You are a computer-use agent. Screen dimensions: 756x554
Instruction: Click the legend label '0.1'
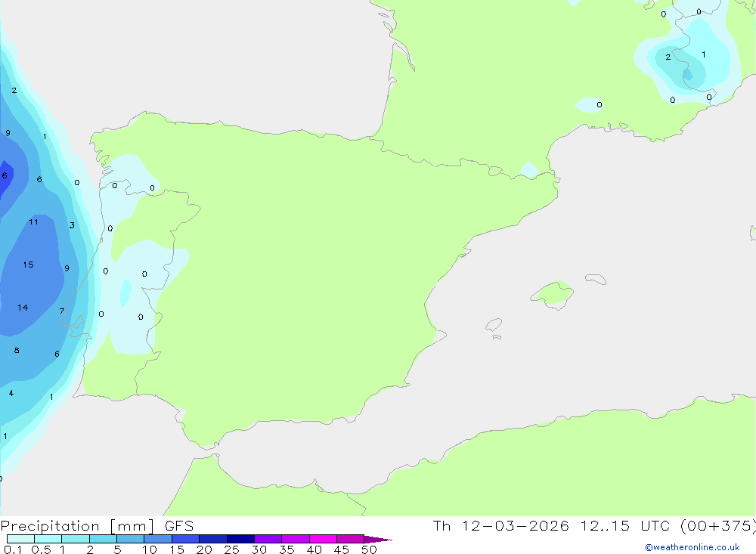(x=13, y=549)
